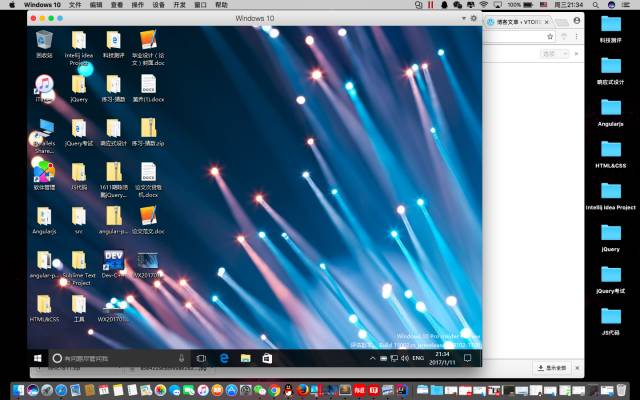Open Spotlight search in Mac menu bar

(596, 5)
